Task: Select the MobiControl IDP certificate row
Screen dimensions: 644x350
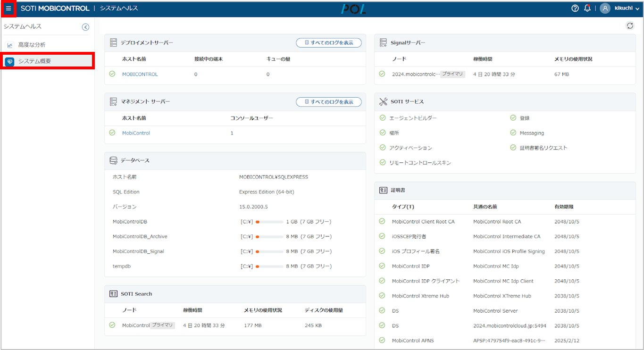Action: 505,266
